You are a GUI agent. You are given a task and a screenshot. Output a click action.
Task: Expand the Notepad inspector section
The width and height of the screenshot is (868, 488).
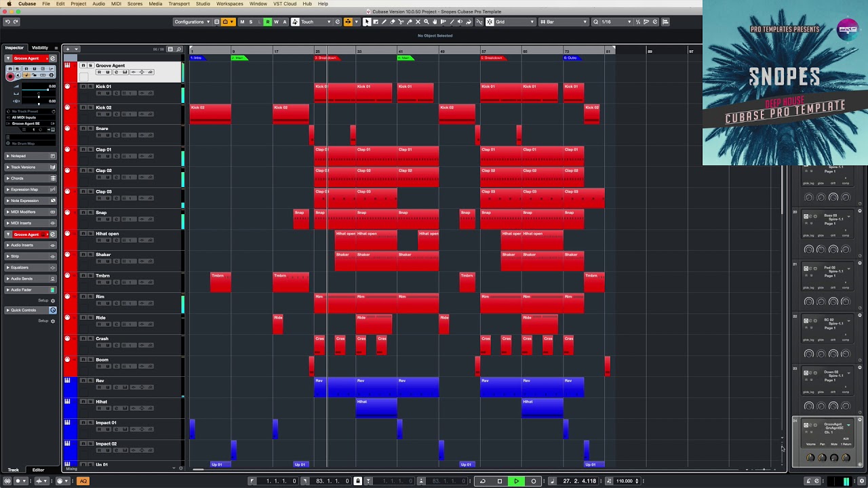[x=31, y=156]
